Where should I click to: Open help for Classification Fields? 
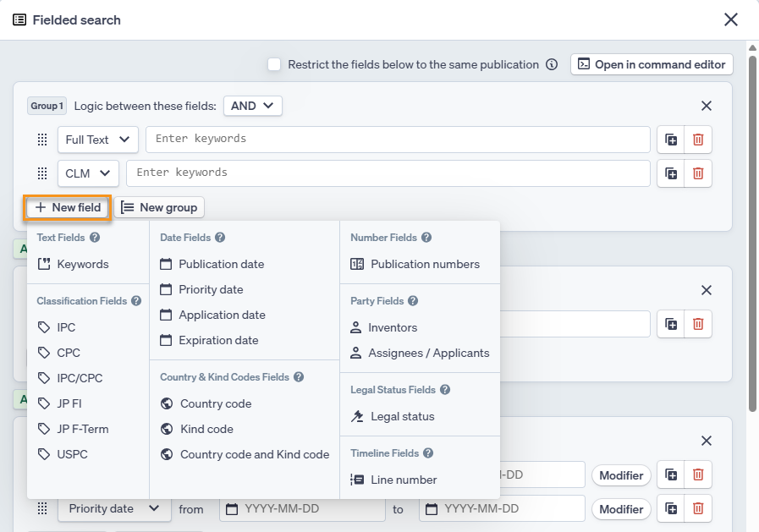tap(136, 301)
